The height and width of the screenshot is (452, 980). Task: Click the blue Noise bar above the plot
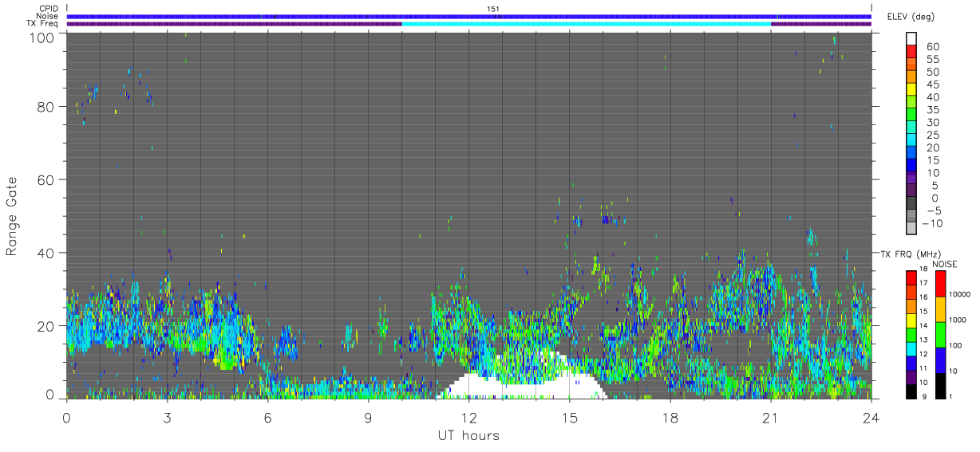pyautogui.click(x=469, y=16)
